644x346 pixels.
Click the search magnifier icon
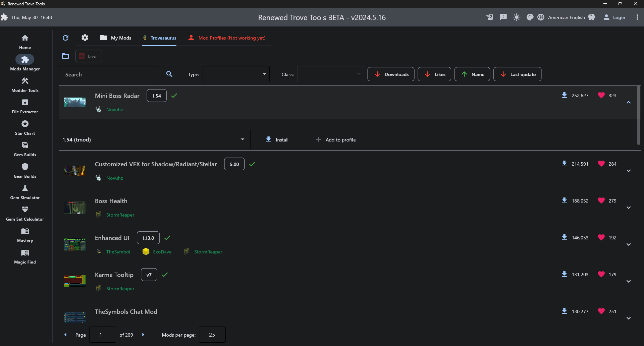tap(169, 74)
